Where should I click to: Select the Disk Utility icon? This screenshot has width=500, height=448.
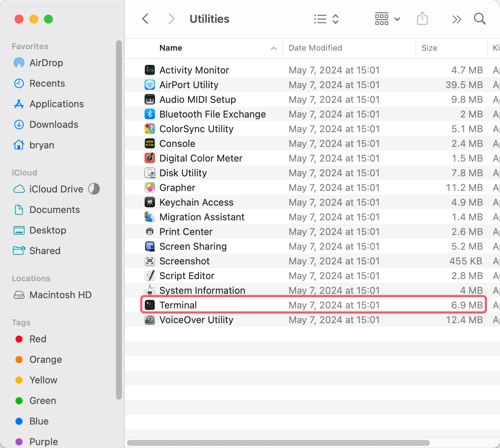tap(150, 173)
